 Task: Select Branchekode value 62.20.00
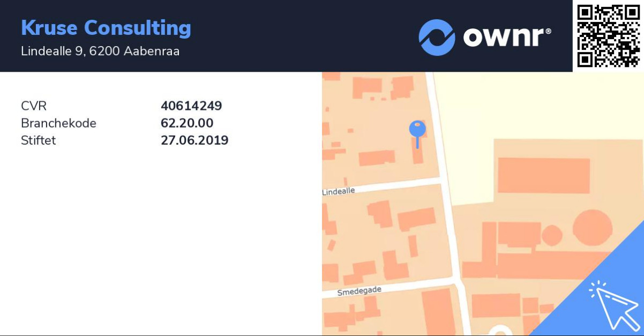(187, 123)
